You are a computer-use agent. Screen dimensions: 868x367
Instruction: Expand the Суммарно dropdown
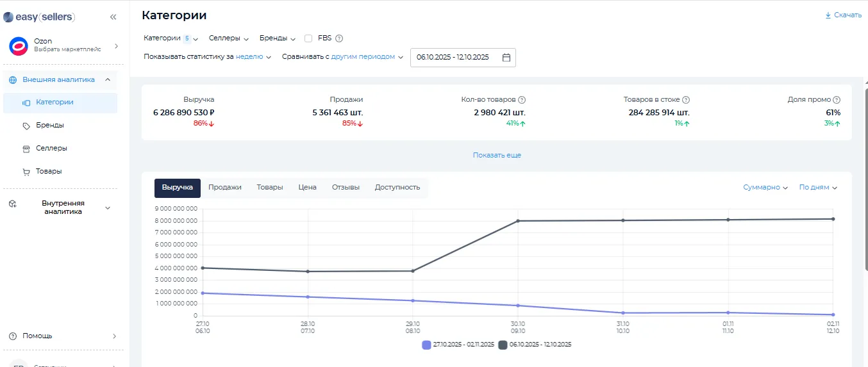pyautogui.click(x=765, y=188)
